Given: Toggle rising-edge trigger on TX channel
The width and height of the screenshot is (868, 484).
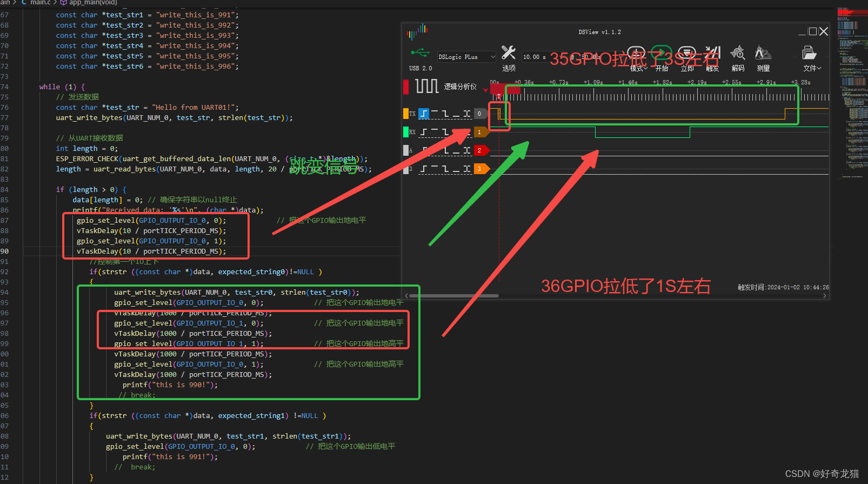Looking at the screenshot, I should [424, 114].
